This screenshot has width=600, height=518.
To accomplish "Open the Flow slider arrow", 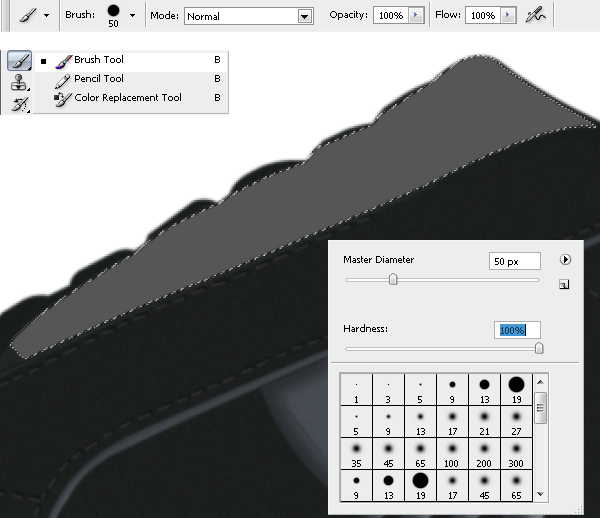I will 508,16.
